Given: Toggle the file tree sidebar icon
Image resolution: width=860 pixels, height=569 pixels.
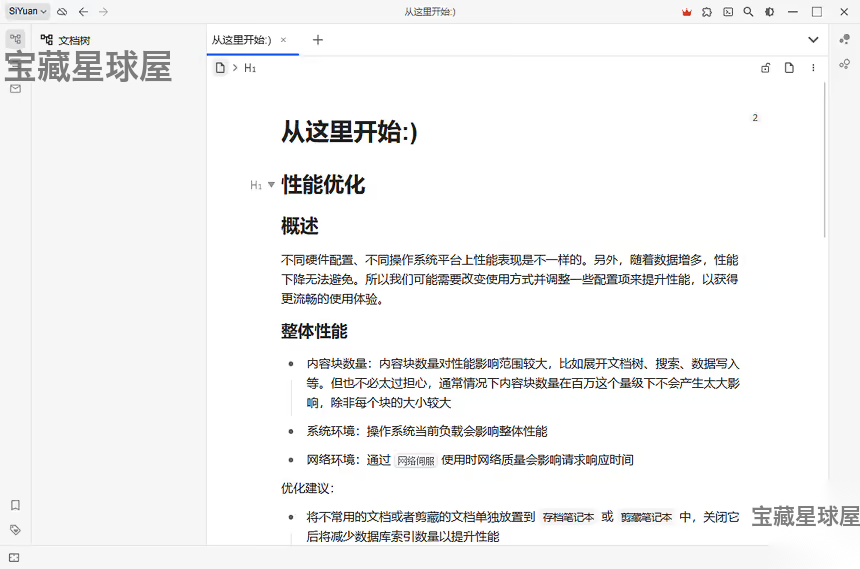Looking at the screenshot, I should (x=15, y=39).
